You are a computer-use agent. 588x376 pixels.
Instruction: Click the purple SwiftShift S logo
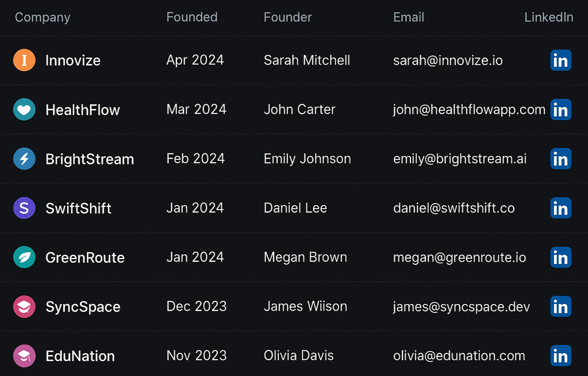(24, 208)
